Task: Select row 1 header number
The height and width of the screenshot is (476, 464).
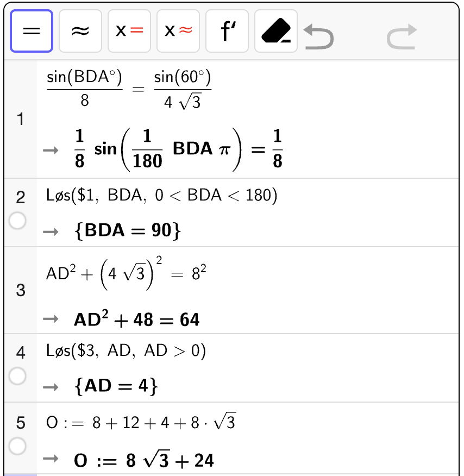Action: [20, 119]
